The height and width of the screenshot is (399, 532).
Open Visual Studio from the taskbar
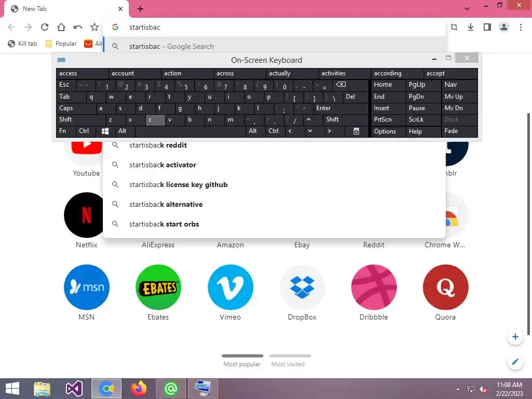74,389
